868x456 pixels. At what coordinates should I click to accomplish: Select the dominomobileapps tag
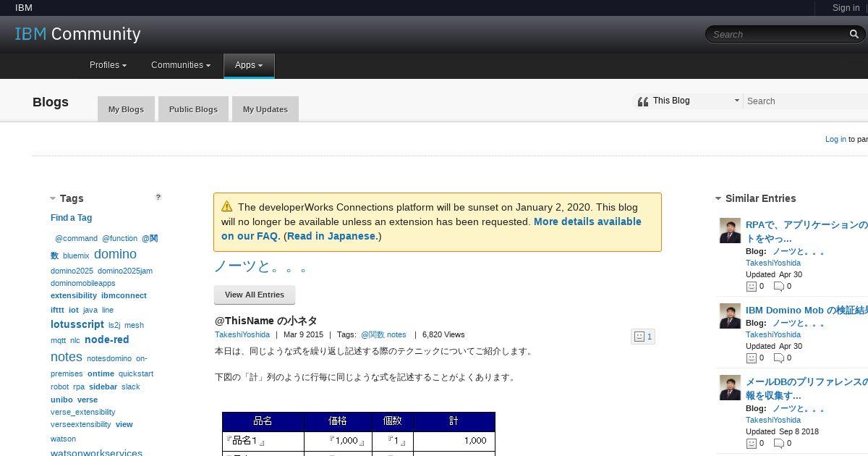(83, 283)
